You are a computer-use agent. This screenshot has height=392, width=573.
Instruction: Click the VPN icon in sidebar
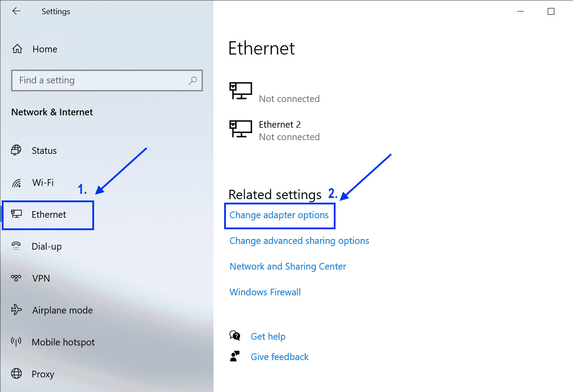[16, 278]
